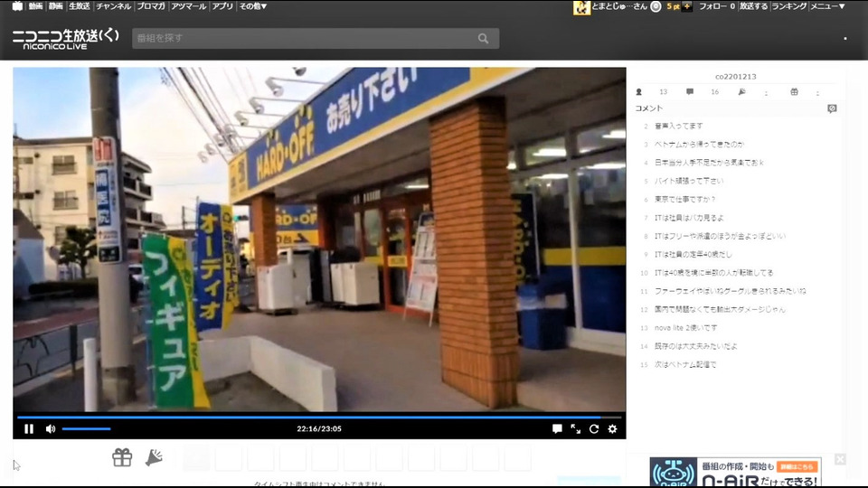Click the orange button in N-AiR banner
Viewport: 868px width, 488px height.
[x=797, y=467]
